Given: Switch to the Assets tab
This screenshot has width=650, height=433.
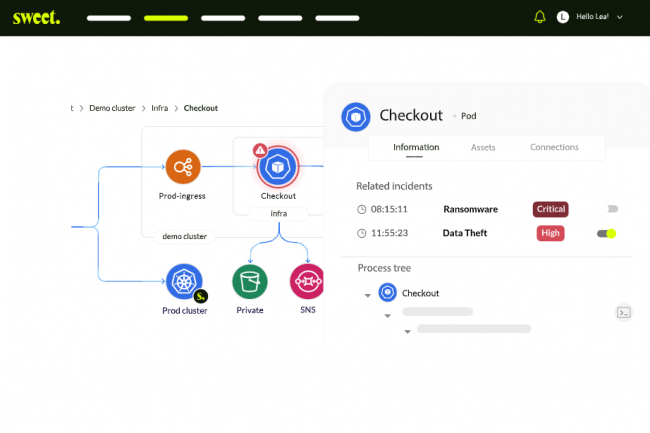Looking at the screenshot, I should pos(483,147).
